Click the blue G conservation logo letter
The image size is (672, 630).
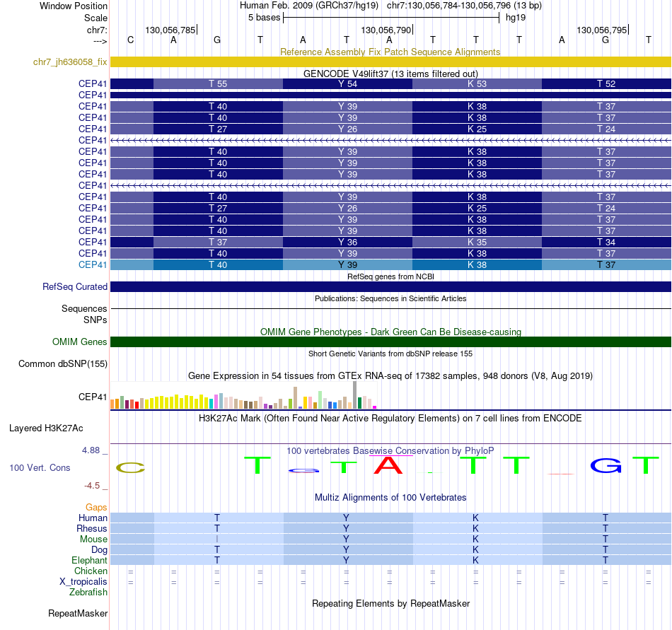point(606,465)
